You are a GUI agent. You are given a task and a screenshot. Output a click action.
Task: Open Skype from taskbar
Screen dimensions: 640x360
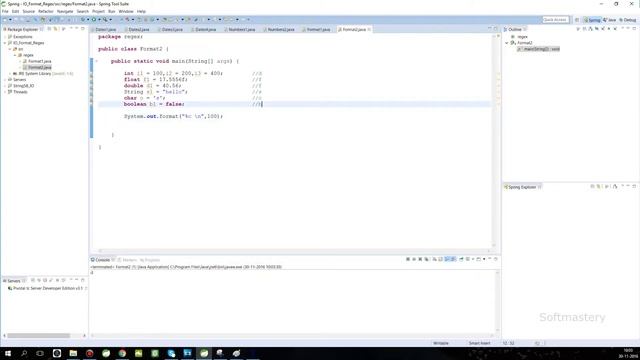[171, 353]
